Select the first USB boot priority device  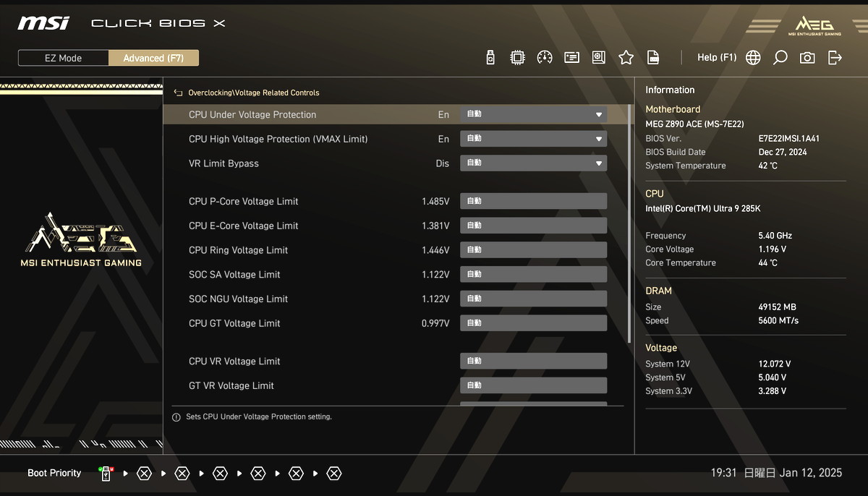[x=106, y=474]
